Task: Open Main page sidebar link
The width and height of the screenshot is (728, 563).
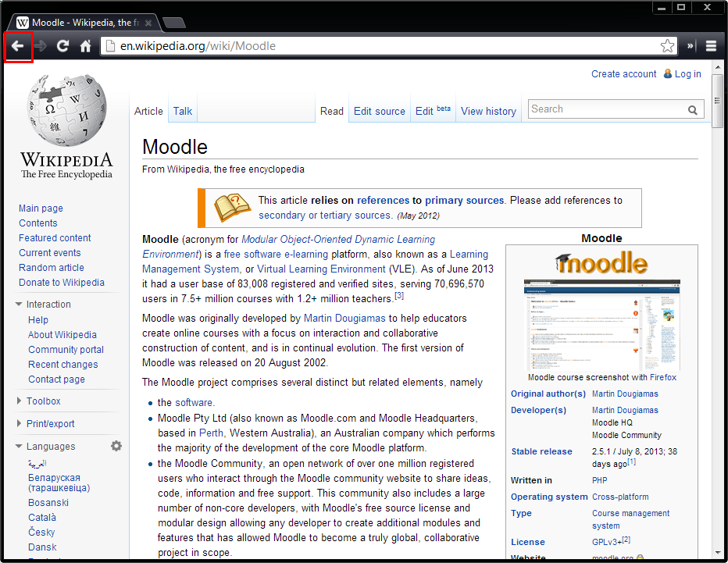Action: (41, 208)
